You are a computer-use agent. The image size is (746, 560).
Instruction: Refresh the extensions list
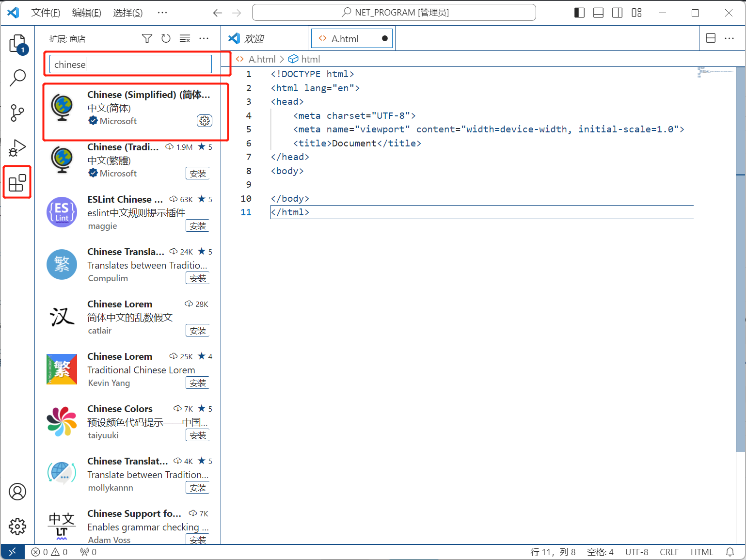[166, 38]
